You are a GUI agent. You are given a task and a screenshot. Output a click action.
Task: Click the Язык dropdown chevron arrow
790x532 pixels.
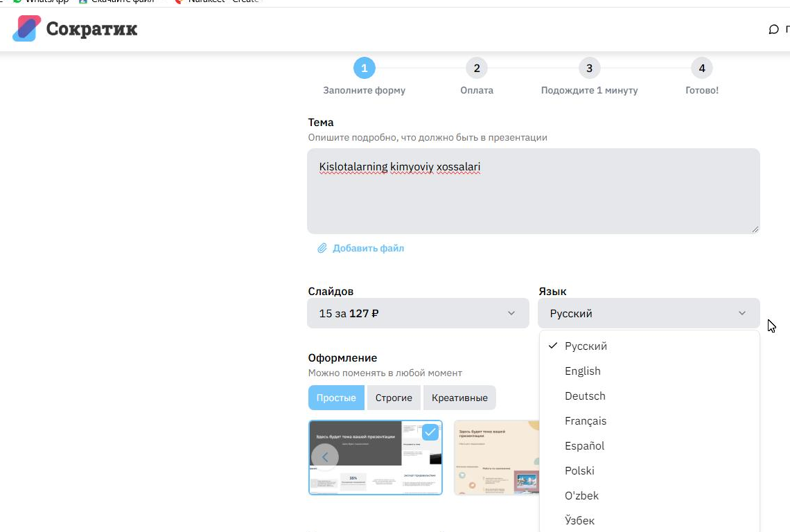tap(742, 313)
